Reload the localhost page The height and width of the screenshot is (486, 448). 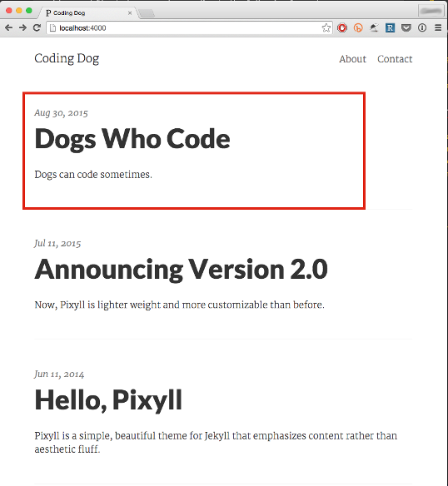[x=37, y=28]
